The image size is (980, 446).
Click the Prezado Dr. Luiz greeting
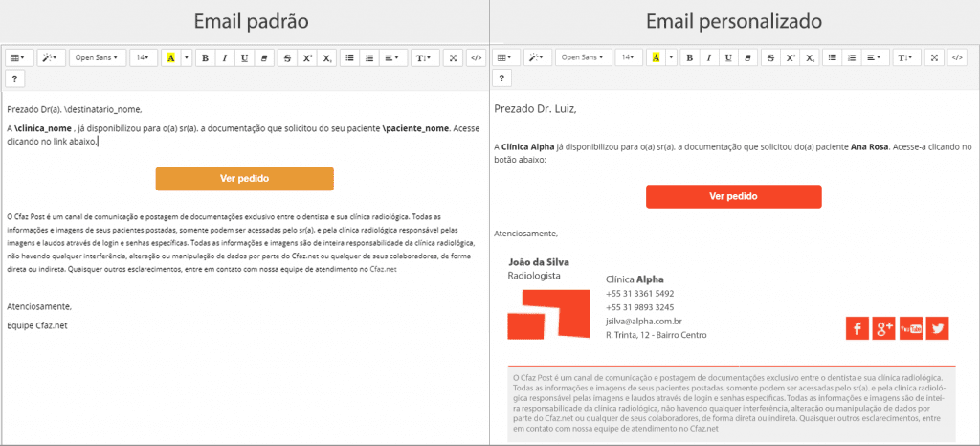coord(535,109)
